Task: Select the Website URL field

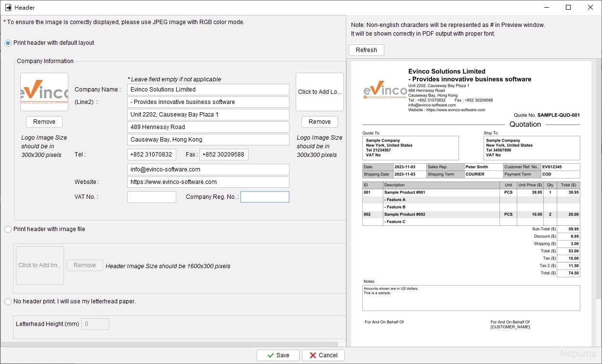Action: pos(208,182)
